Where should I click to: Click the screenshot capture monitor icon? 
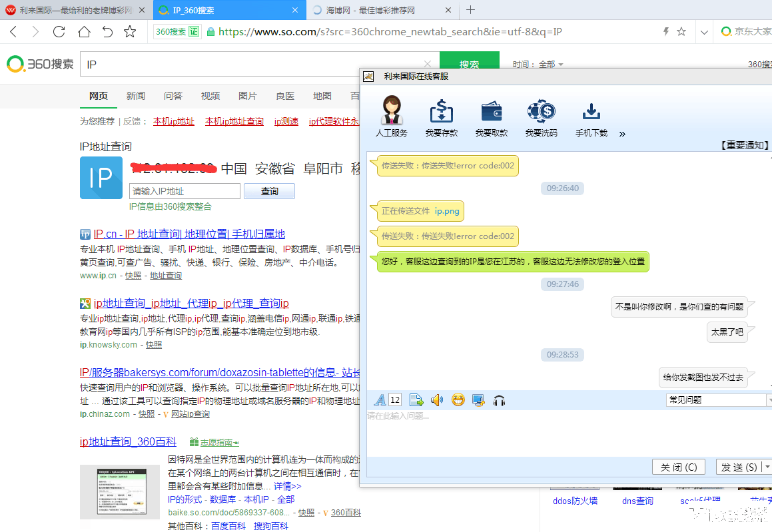pyautogui.click(x=478, y=400)
